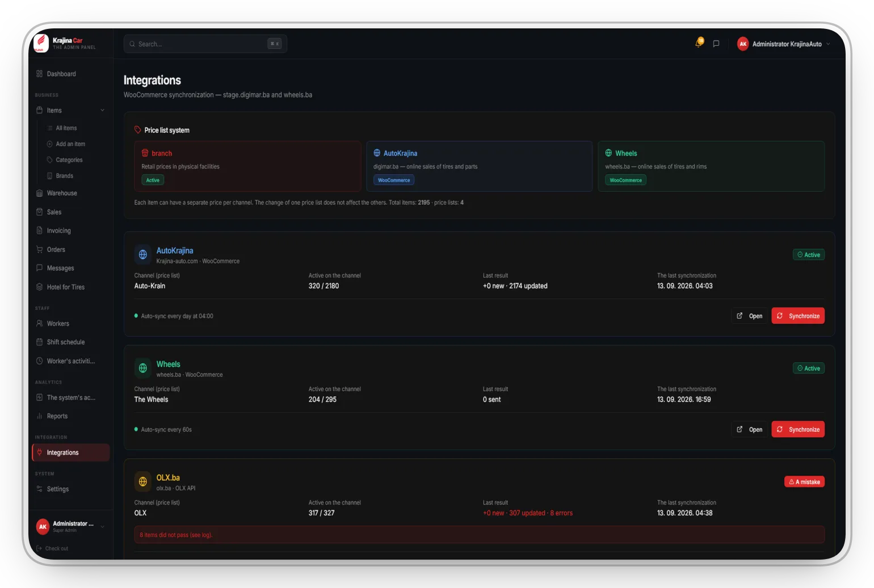Click the Invoicing document icon

(39, 230)
